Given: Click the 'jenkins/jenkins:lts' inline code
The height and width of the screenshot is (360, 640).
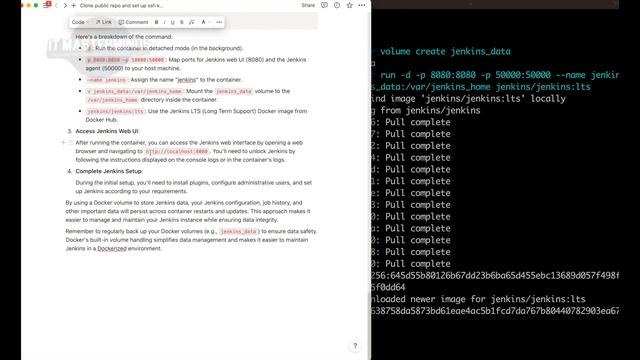Looking at the screenshot, I should tap(115, 111).
